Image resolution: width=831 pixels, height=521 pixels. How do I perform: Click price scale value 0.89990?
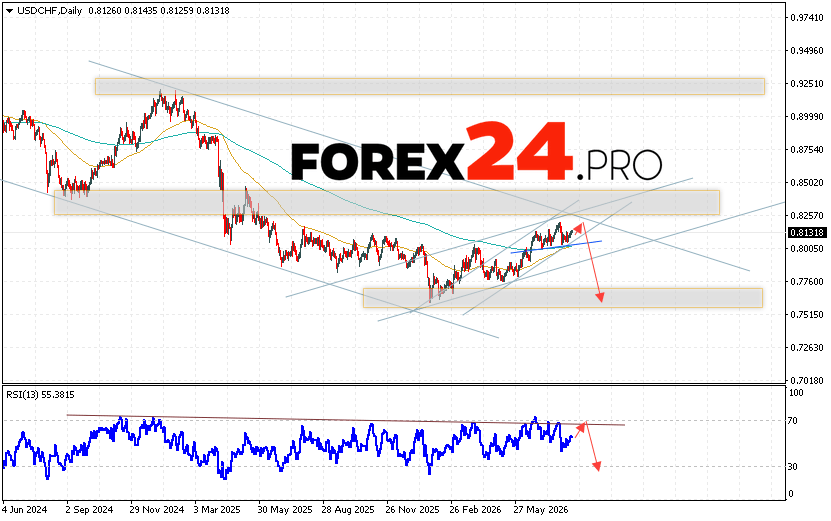click(807, 117)
